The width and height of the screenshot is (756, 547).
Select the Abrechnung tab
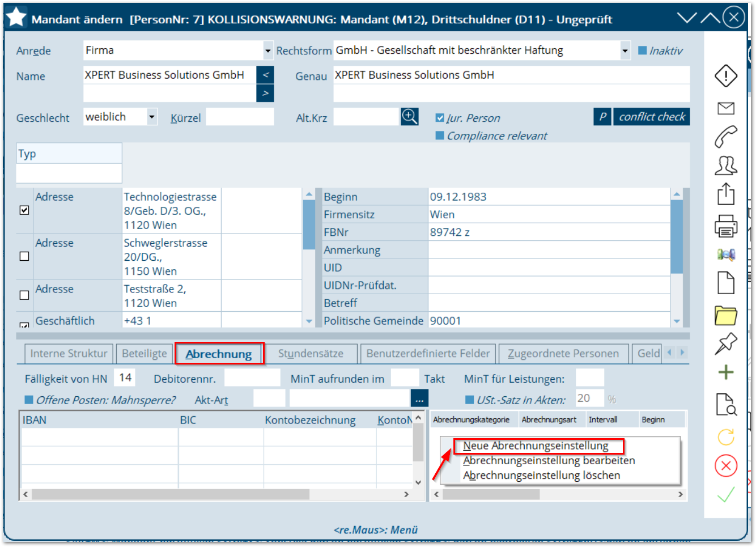pyautogui.click(x=219, y=354)
